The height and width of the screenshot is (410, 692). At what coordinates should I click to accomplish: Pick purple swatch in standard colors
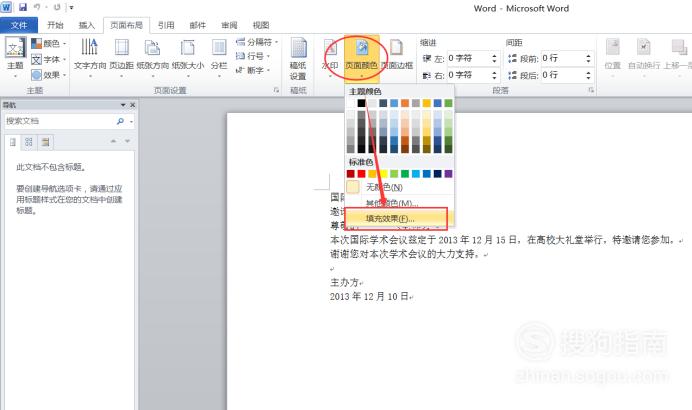pos(448,173)
